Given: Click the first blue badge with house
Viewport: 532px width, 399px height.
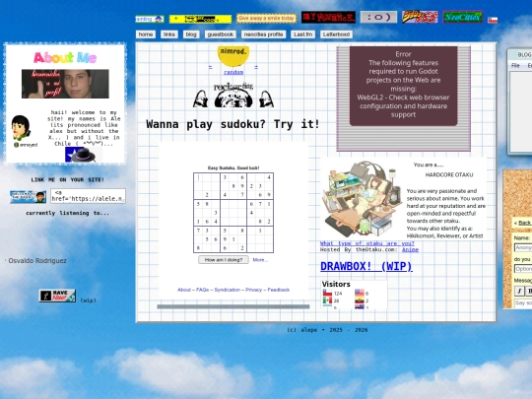Looking at the screenshot, I should click(150, 19).
